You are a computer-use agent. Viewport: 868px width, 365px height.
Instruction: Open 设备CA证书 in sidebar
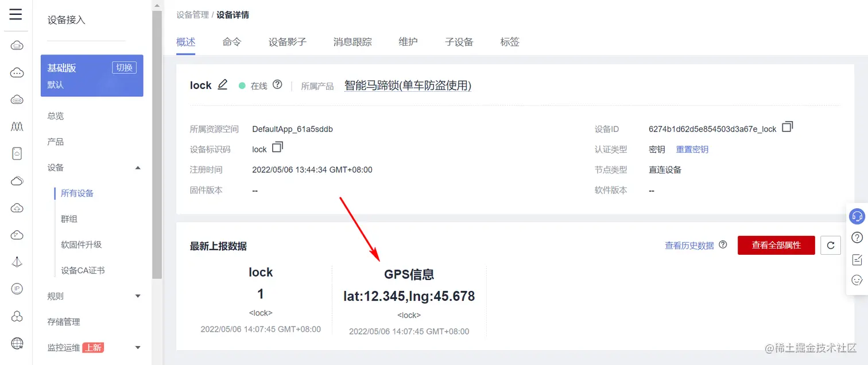click(83, 270)
